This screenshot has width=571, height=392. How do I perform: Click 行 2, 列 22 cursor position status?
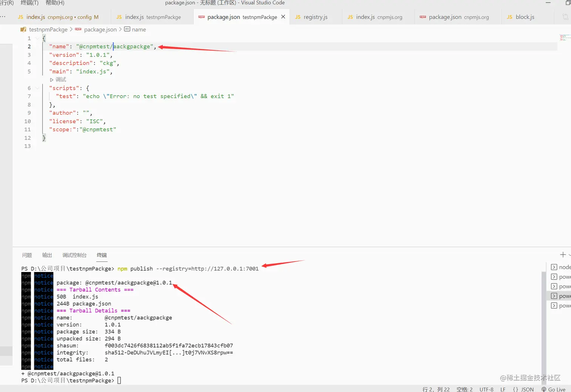pos(436,389)
